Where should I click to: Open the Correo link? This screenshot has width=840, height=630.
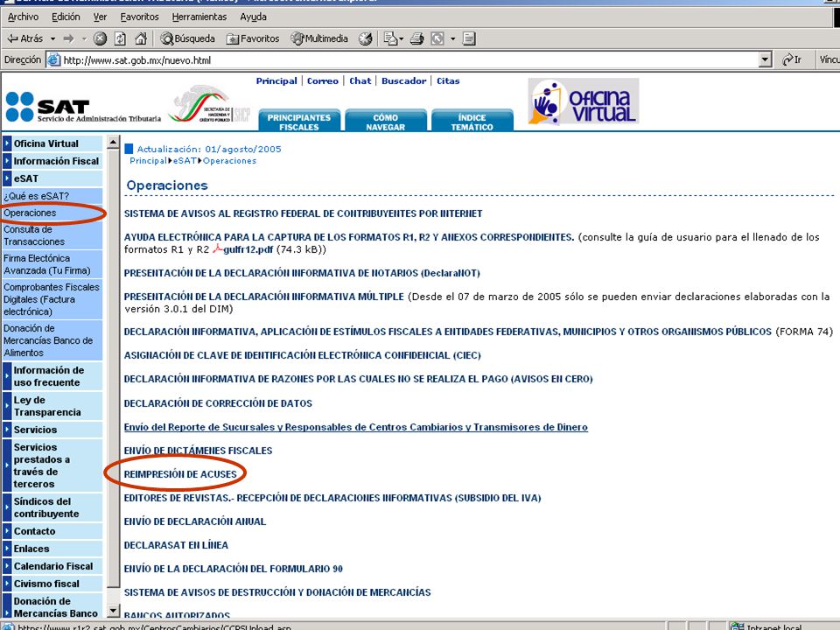323,80
